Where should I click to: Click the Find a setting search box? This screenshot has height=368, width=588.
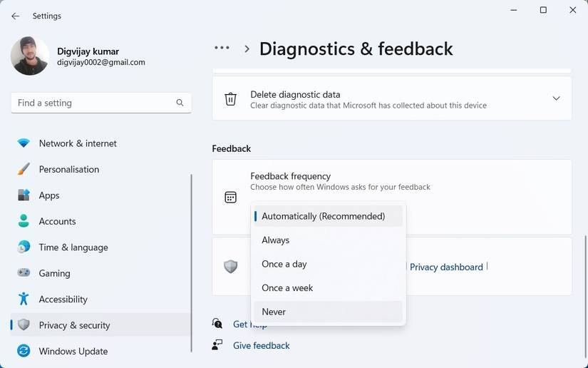(94, 103)
